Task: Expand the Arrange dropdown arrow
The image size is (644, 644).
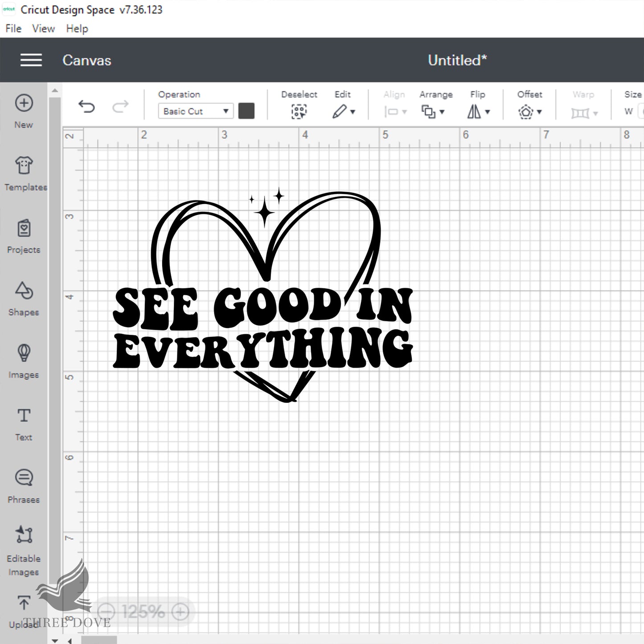Action: click(442, 112)
